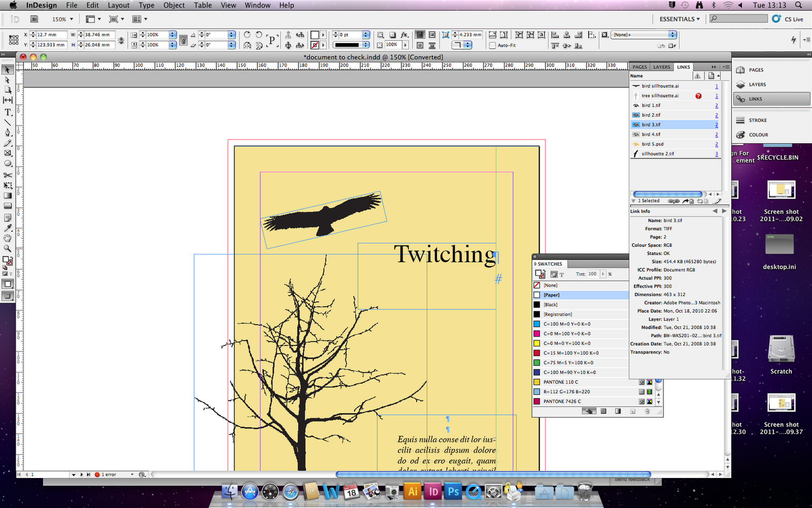The image size is (812, 508).
Task: Open the Swatches panel trash icon
Action: [648, 411]
